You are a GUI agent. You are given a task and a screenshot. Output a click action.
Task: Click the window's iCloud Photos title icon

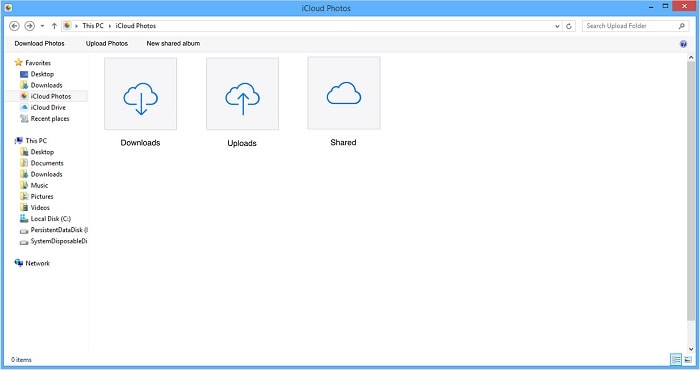tap(8, 8)
